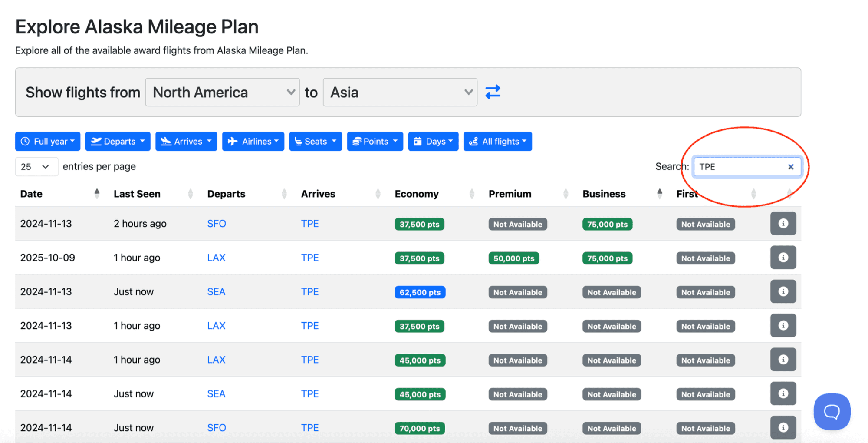The image size is (868, 443).
Task: Open the origin region North America dropdown
Action: (x=222, y=92)
